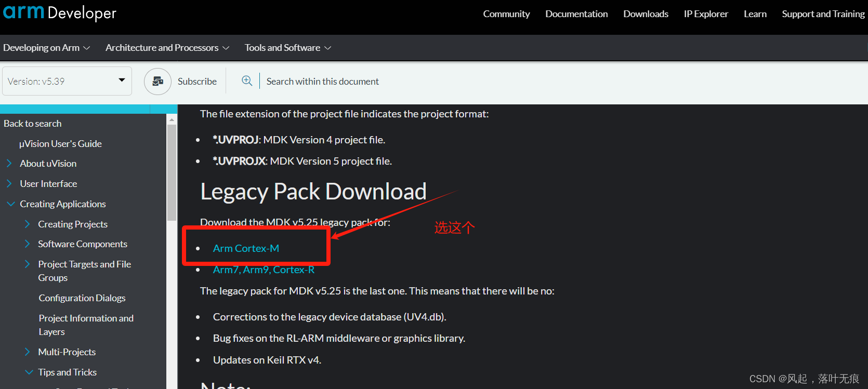The height and width of the screenshot is (389, 868).
Task: Open Software Components page
Action: (83, 244)
